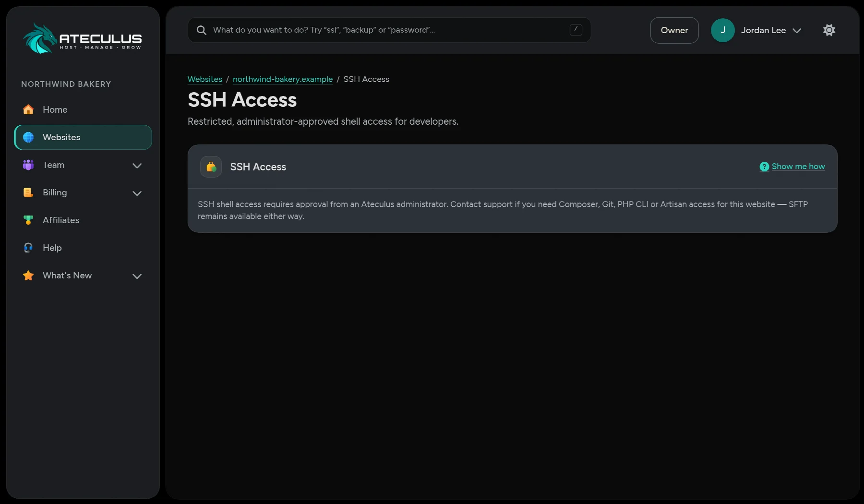Click the SSH Access padlock icon

[211, 167]
